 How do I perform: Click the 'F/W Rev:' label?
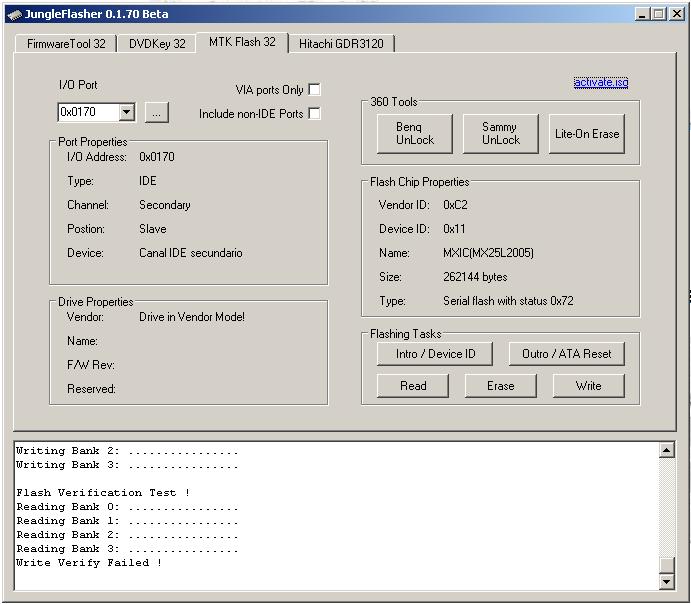pos(91,365)
